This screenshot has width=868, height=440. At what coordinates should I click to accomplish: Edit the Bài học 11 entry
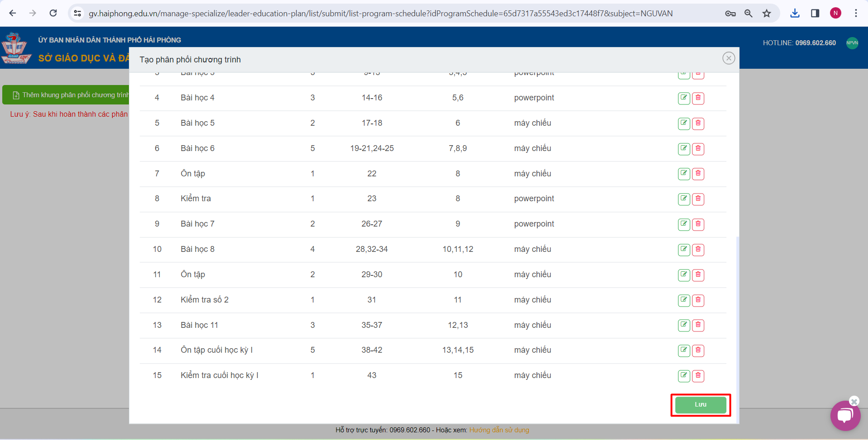[683, 325]
